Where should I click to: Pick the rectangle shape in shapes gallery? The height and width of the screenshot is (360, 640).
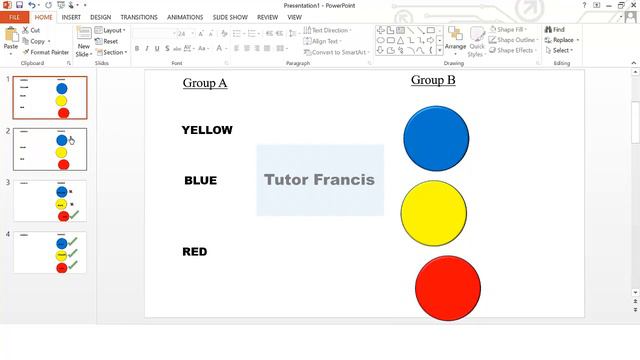(431, 30)
